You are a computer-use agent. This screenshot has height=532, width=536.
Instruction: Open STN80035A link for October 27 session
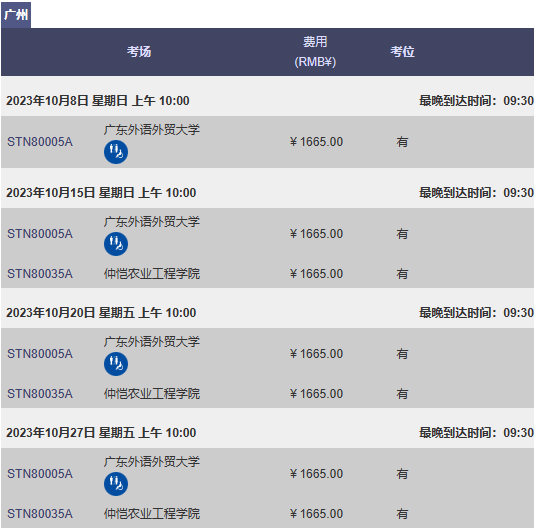tap(40, 514)
